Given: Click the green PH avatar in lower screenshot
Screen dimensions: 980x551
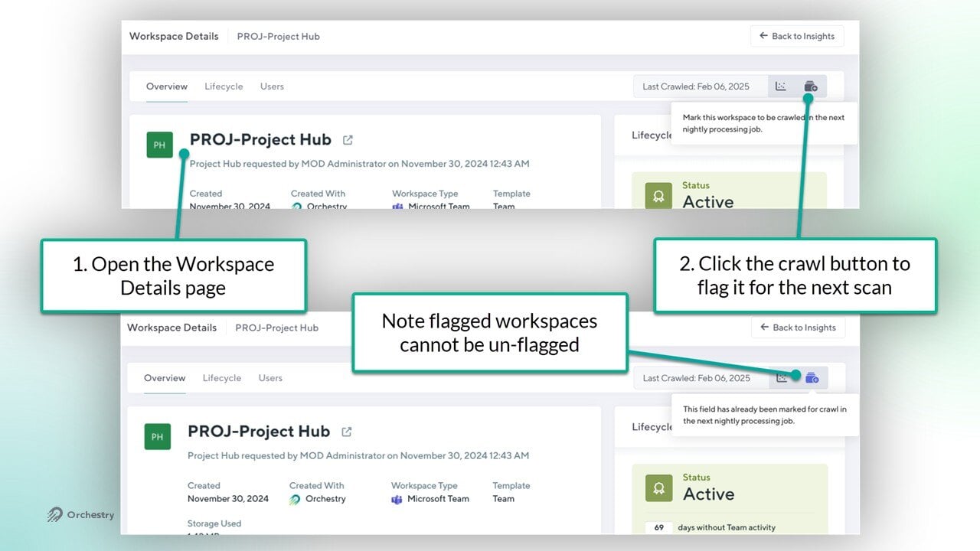Looking at the screenshot, I should 157,437.
